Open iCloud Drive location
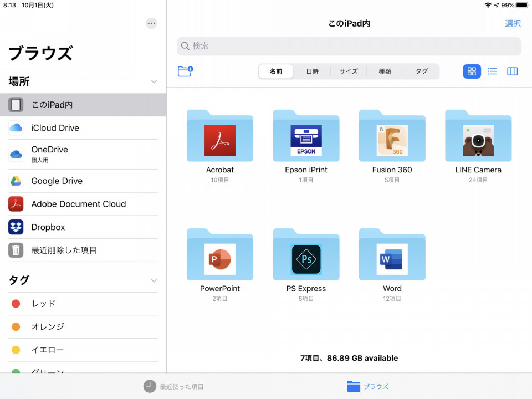Image resolution: width=532 pixels, height=399 pixels. [83, 128]
